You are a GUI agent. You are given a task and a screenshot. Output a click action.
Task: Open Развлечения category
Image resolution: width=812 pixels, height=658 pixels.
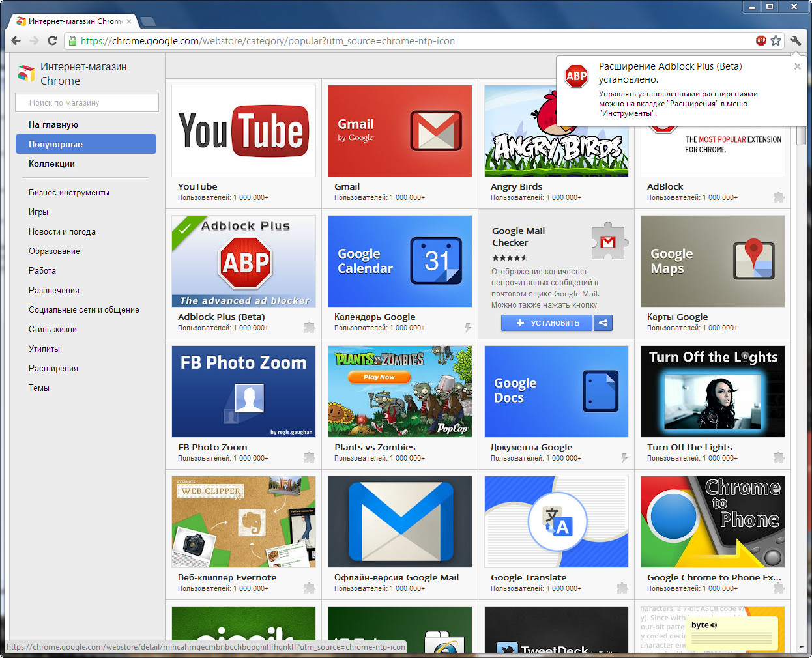[54, 290]
